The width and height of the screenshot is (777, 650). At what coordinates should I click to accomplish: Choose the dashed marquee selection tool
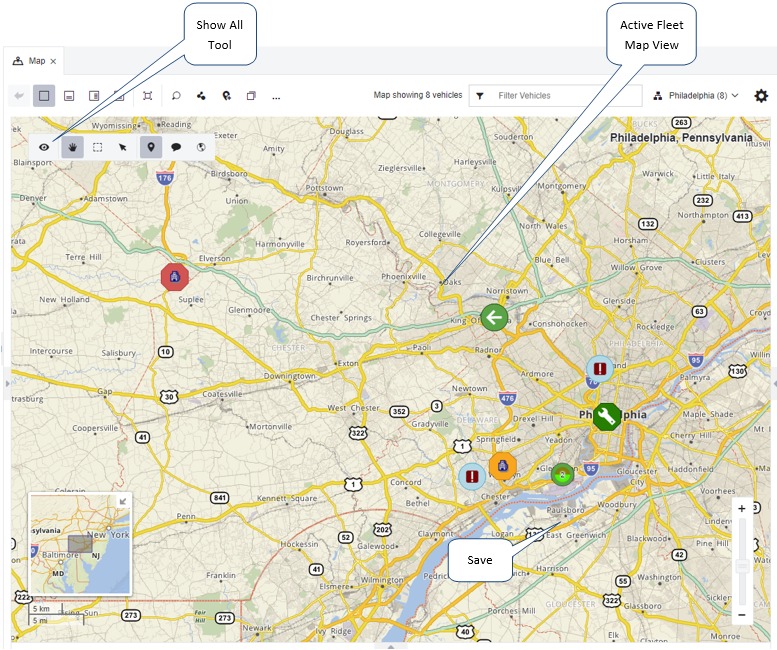pos(98,147)
